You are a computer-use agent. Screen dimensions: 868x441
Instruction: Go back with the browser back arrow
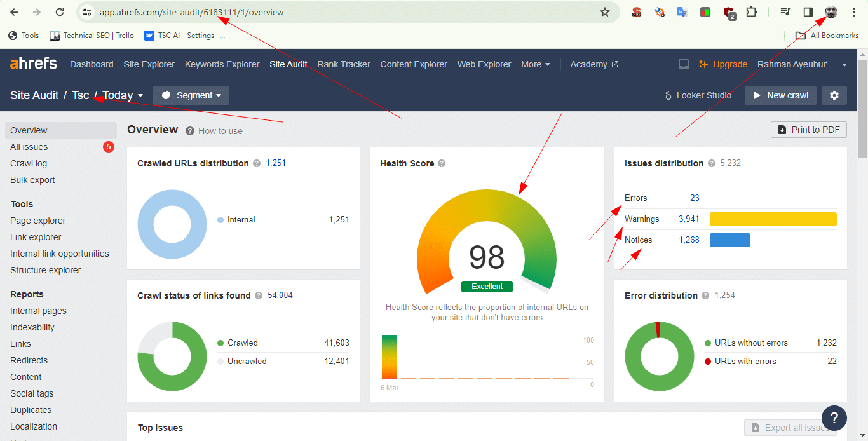(14, 12)
